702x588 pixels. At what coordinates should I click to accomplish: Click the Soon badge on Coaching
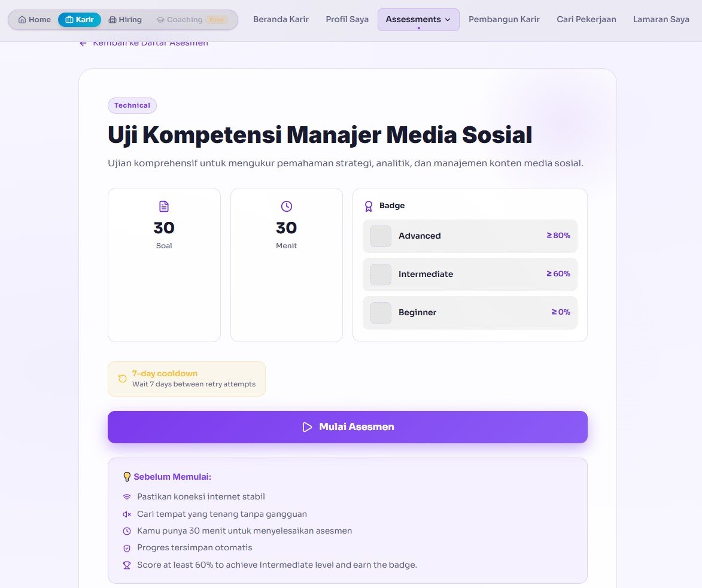[217, 20]
